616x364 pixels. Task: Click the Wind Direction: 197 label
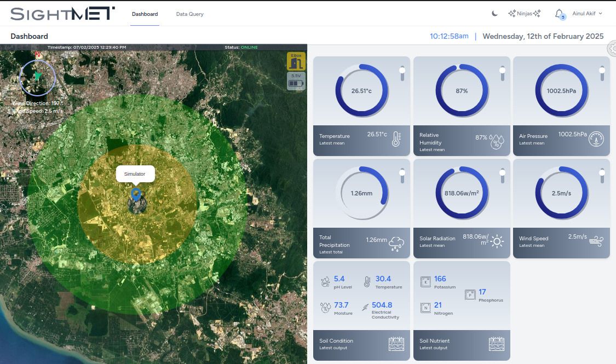tap(36, 103)
